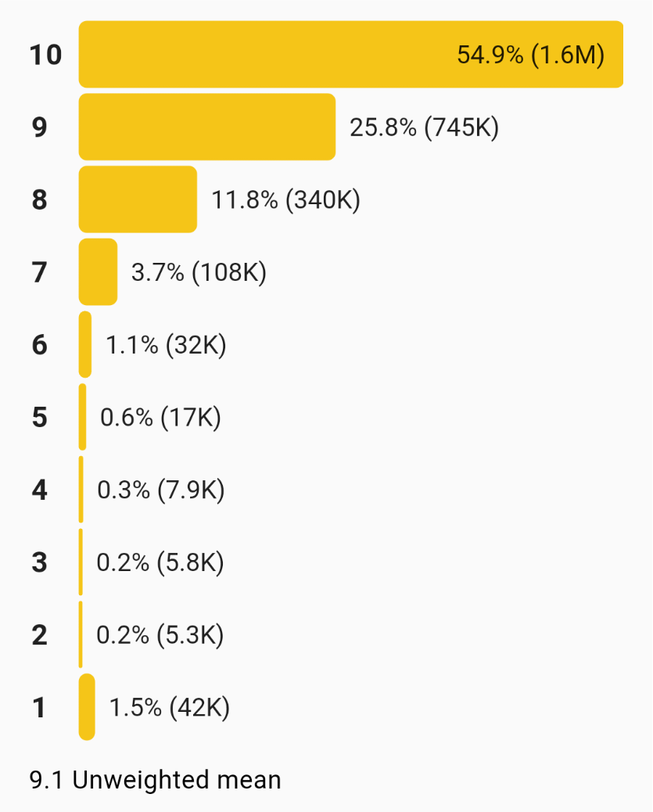Screen dimensions: 653x812
Task: Click the "1.1% (32K)" vote count
Action: click(x=166, y=345)
